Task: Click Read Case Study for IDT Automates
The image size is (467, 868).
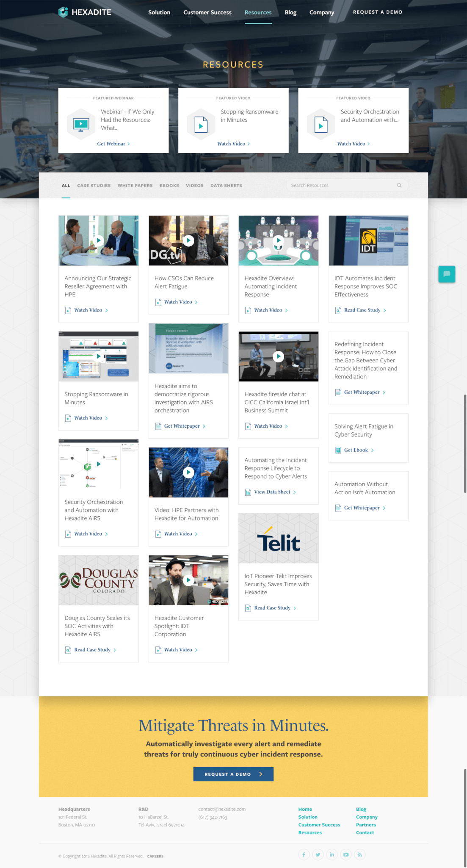Action: tap(365, 310)
